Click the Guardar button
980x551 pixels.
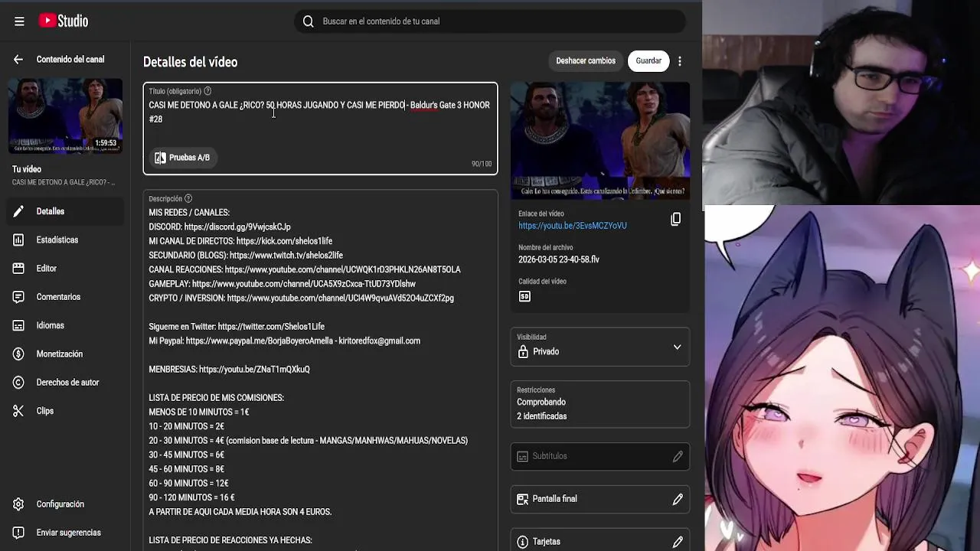pyautogui.click(x=648, y=61)
